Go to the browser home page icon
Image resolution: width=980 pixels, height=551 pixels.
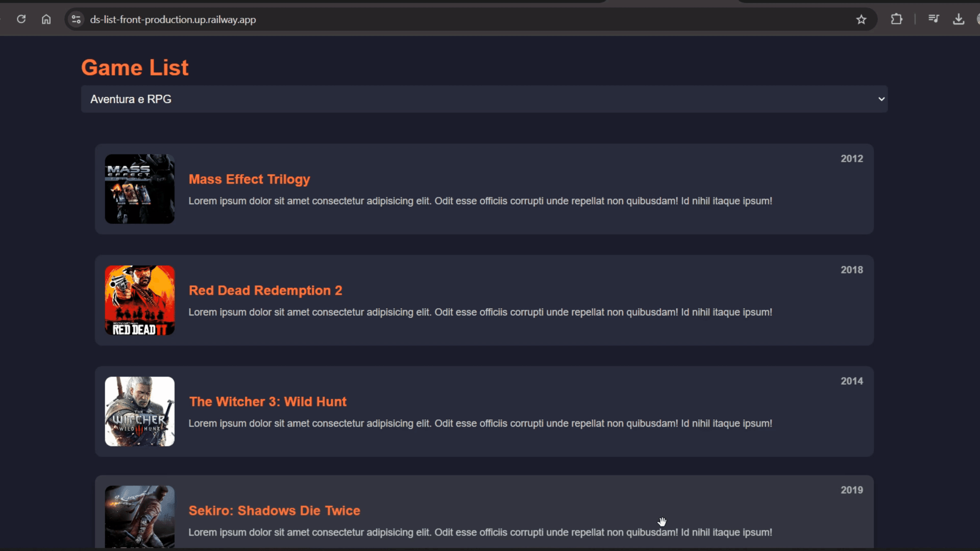pyautogui.click(x=46, y=19)
